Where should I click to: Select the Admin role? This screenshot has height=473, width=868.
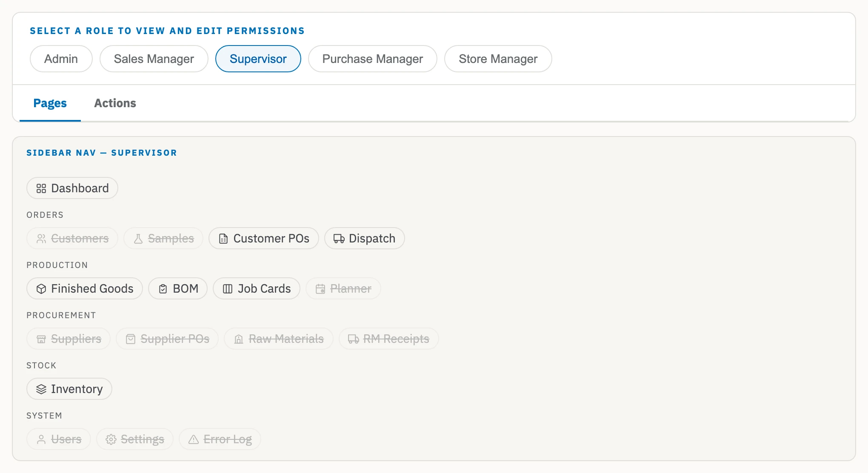[61, 59]
